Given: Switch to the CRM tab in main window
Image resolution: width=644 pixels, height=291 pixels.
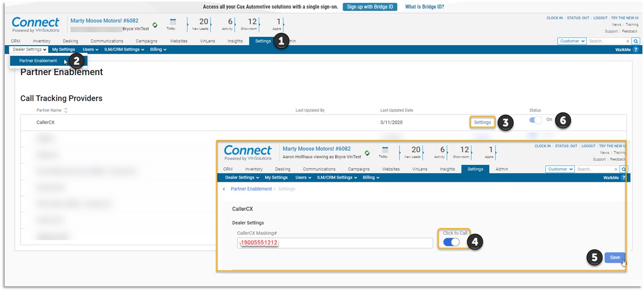Looking at the screenshot, I should (x=16, y=41).
